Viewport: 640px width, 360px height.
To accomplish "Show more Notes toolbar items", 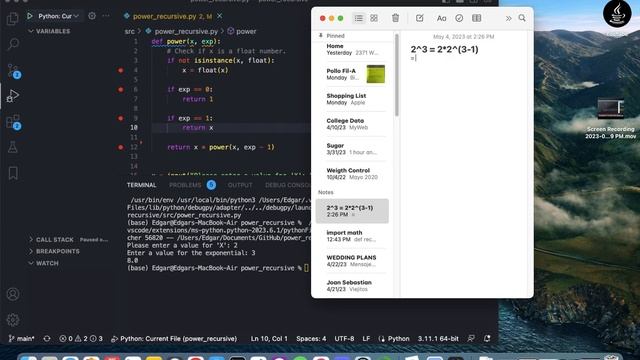I will [508, 18].
